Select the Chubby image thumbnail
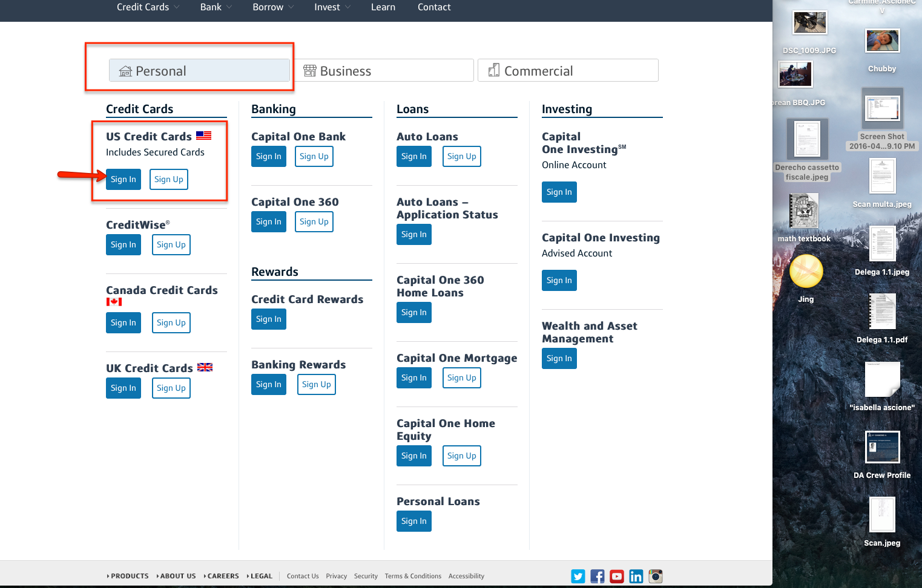The image size is (922, 588). (x=882, y=42)
